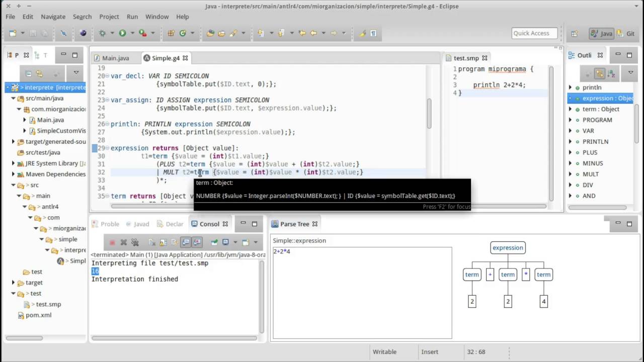Click the Debug bug icon in toolbar

pos(102,33)
